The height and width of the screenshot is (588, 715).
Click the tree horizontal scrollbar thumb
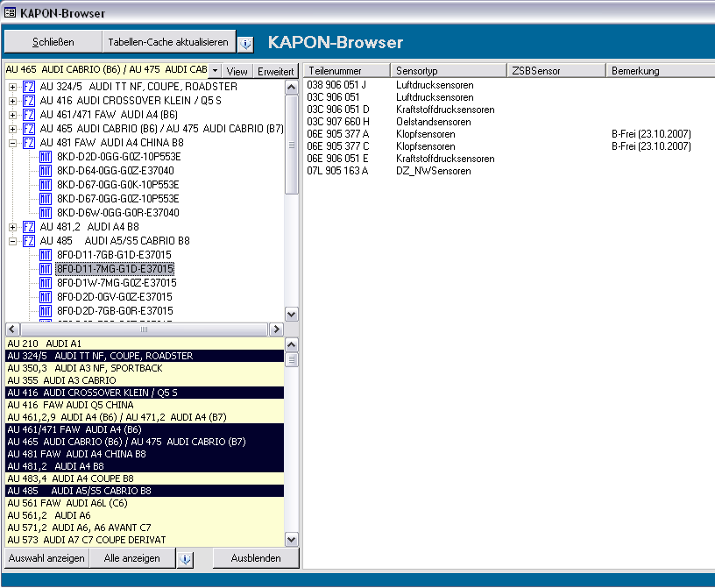tap(144, 329)
